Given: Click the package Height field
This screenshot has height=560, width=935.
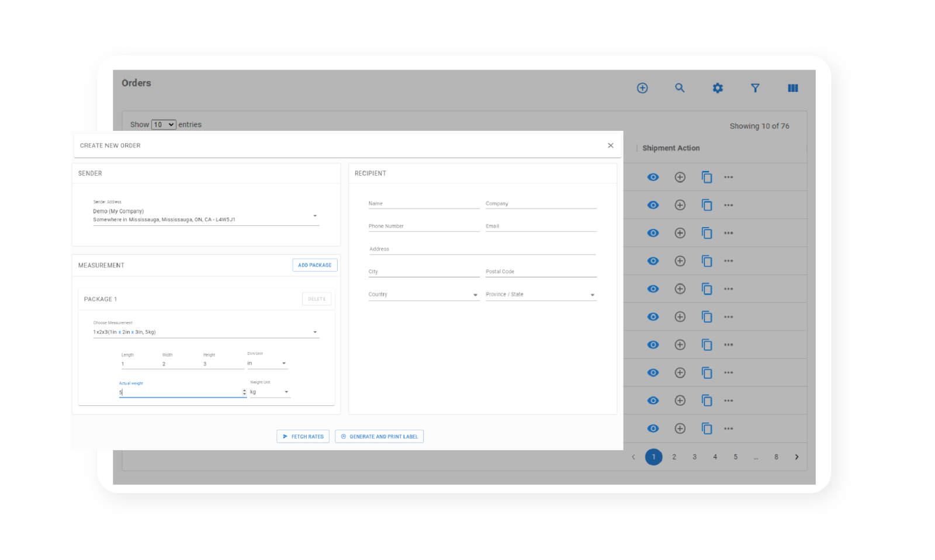Looking at the screenshot, I should click(x=223, y=364).
